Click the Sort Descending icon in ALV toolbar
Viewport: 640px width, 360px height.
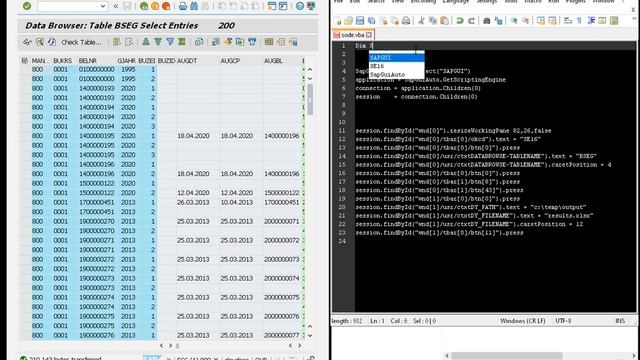(158, 42)
